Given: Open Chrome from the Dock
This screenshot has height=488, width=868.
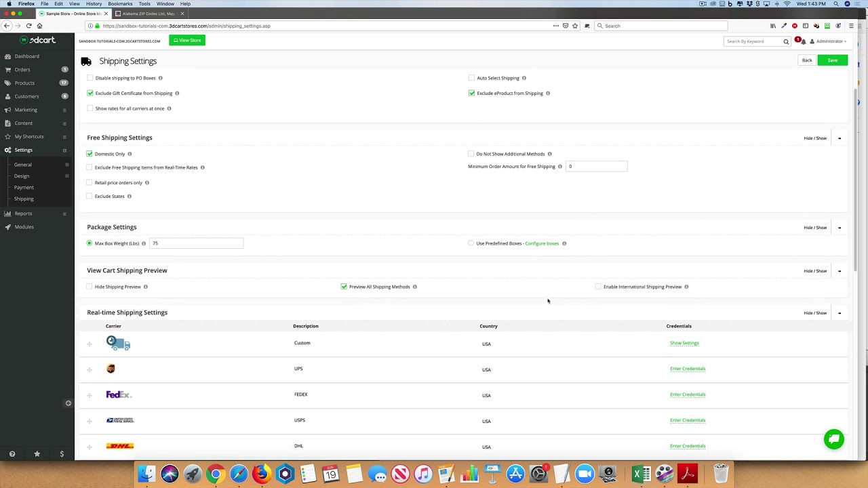Looking at the screenshot, I should click(216, 473).
